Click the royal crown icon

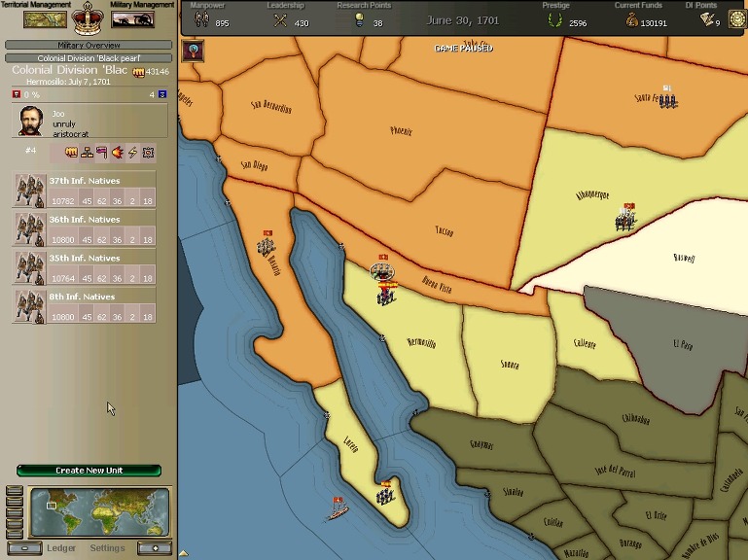pyautogui.click(x=89, y=17)
